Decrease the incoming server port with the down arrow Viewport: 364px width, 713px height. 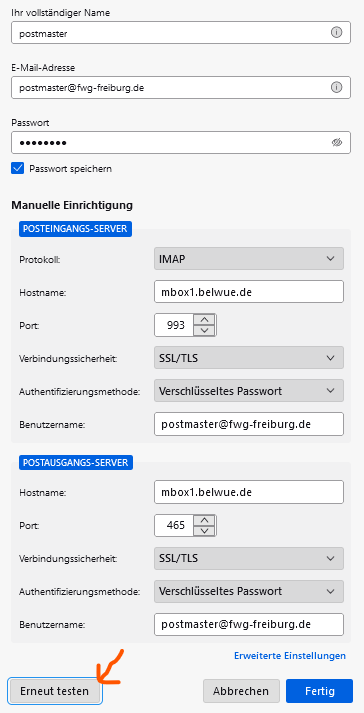205,331
